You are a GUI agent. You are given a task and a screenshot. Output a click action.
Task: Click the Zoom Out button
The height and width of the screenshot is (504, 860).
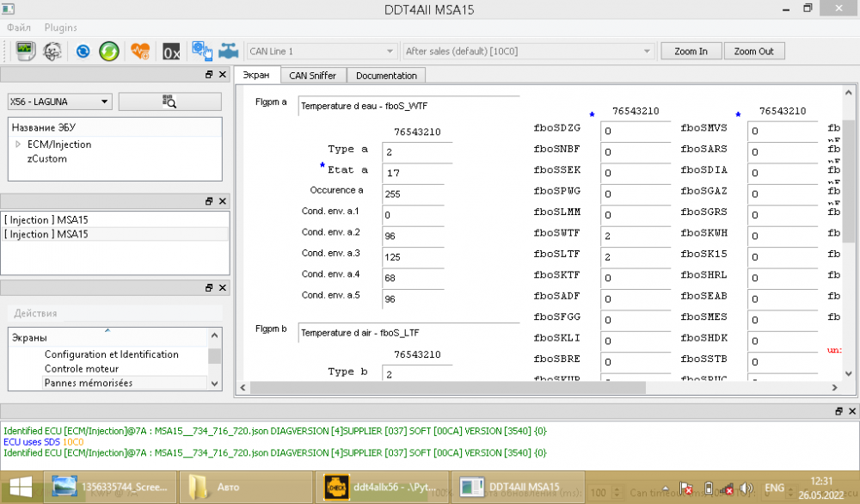pos(754,51)
